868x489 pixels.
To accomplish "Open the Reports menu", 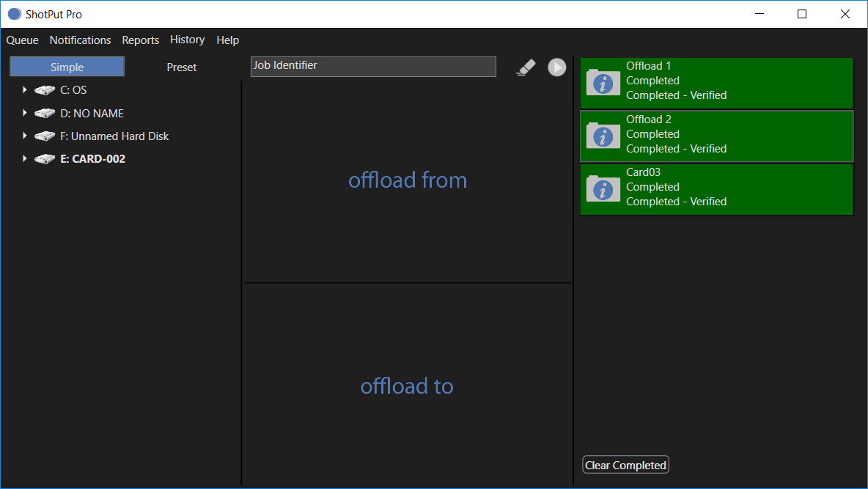I will click(x=141, y=40).
